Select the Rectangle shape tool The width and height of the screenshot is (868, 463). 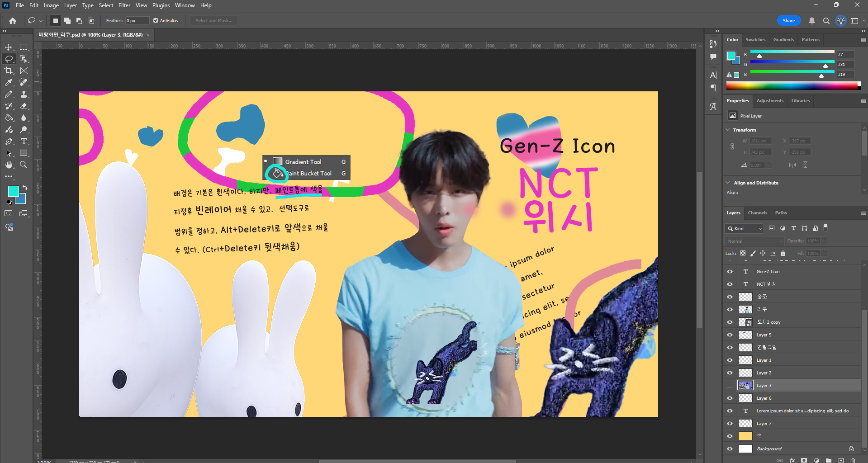pyautogui.click(x=24, y=153)
